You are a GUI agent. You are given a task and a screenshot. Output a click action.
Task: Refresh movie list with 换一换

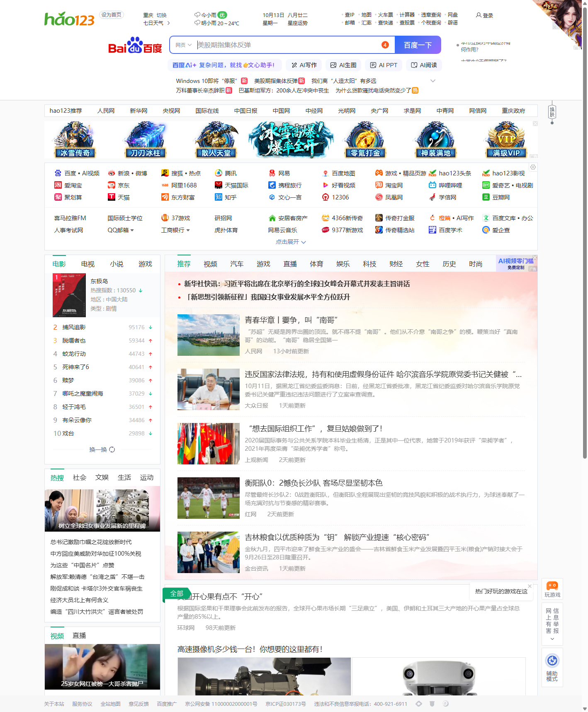point(102,450)
